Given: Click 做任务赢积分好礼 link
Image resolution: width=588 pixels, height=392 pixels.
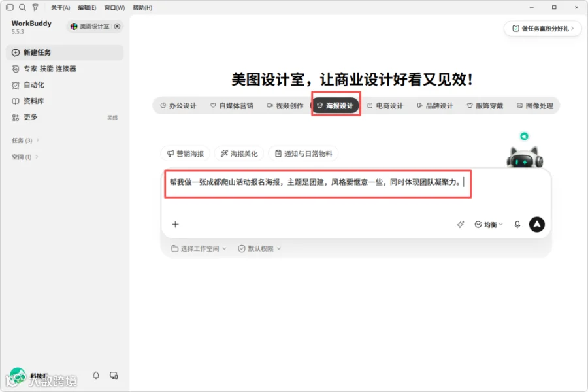Looking at the screenshot, I should [543, 29].
